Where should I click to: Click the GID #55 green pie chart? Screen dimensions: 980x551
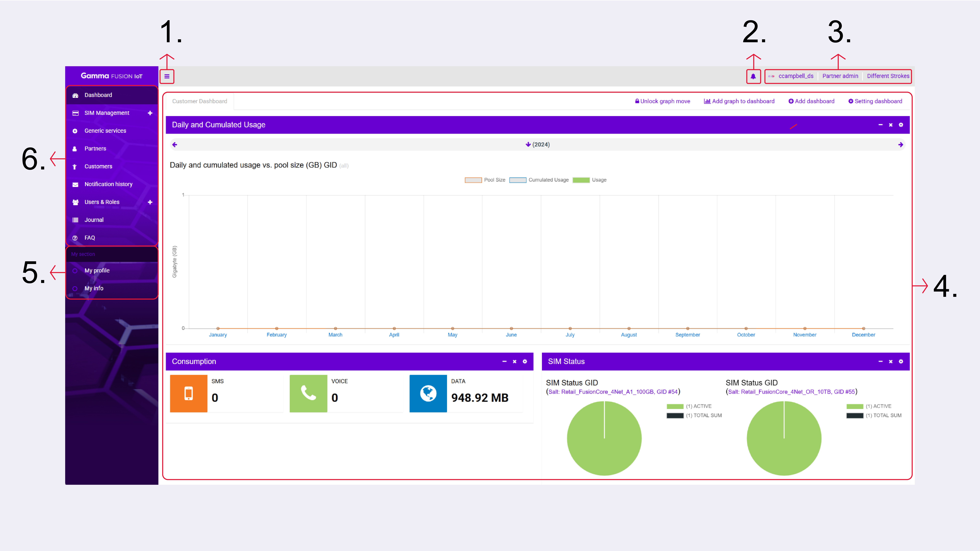point(784,438)
